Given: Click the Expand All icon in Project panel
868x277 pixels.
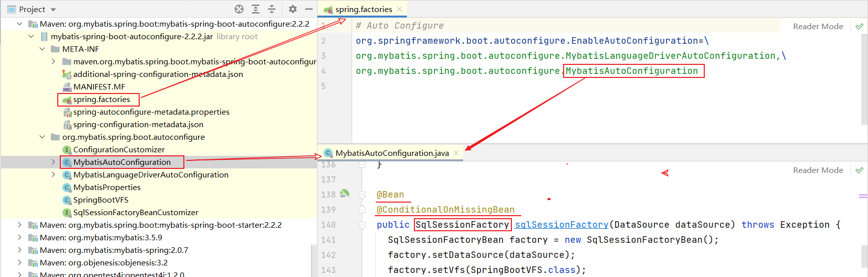Looking at the screenshot, I should click(x=256, y=9).
